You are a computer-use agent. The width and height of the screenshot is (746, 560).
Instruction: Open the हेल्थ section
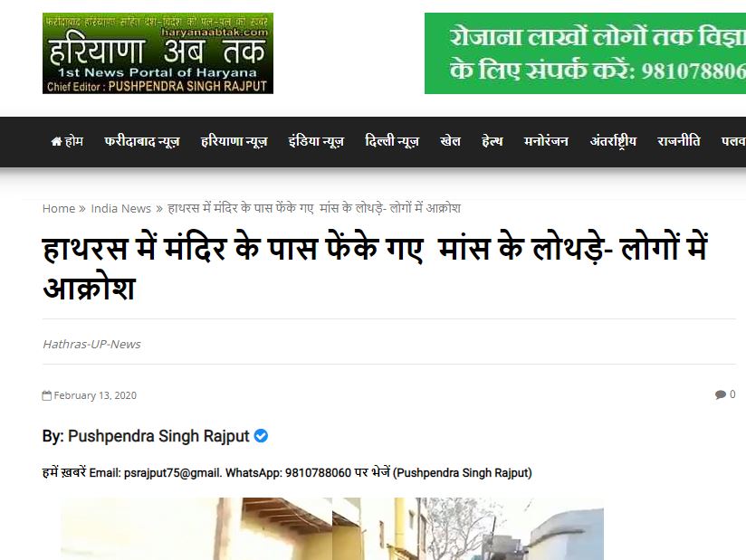click(492, 141)
